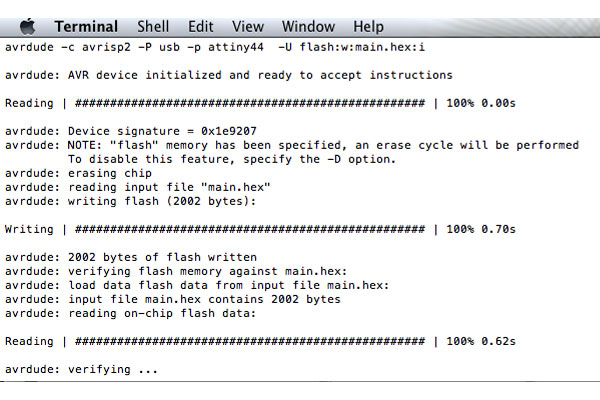
Task: Click the Reading progress bar showing 0.62s
Action: point(260,341)
